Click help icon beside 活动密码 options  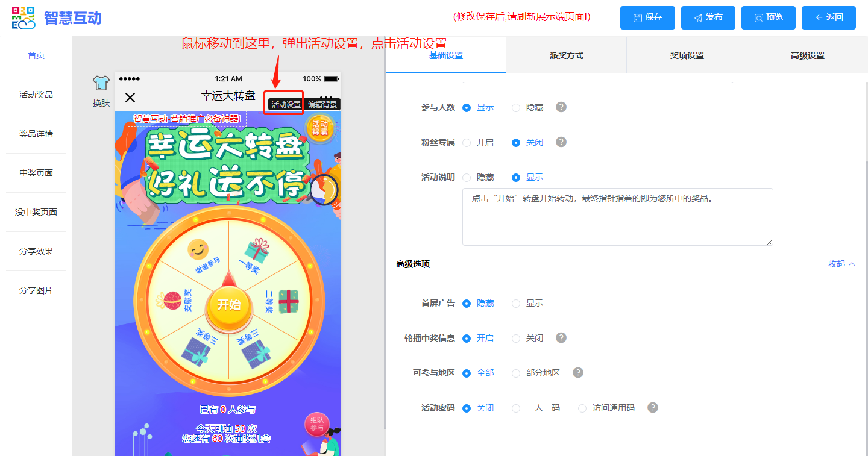653,408
